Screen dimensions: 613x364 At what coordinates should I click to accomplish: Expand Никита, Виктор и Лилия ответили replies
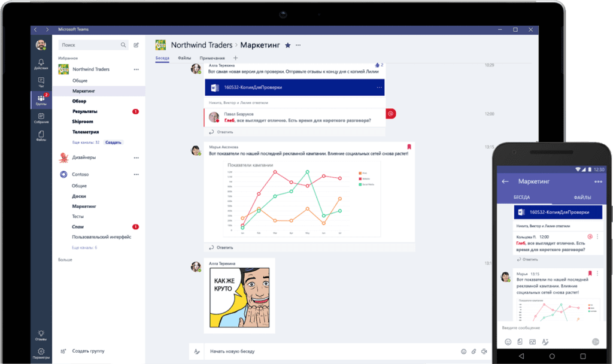click(238, 103)
